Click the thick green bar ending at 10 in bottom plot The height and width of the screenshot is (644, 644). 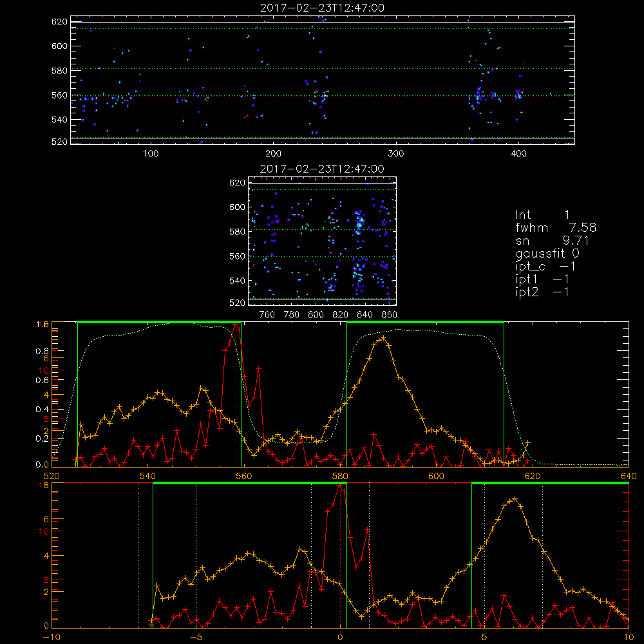[550, 483]
